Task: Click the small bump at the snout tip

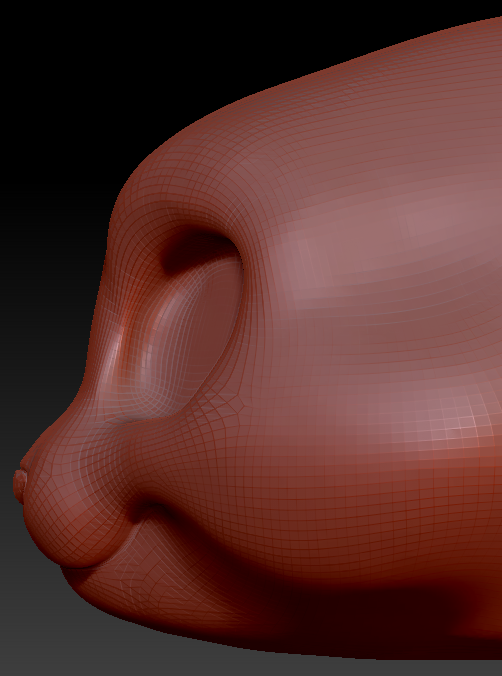Action: (x=19, y=486)
